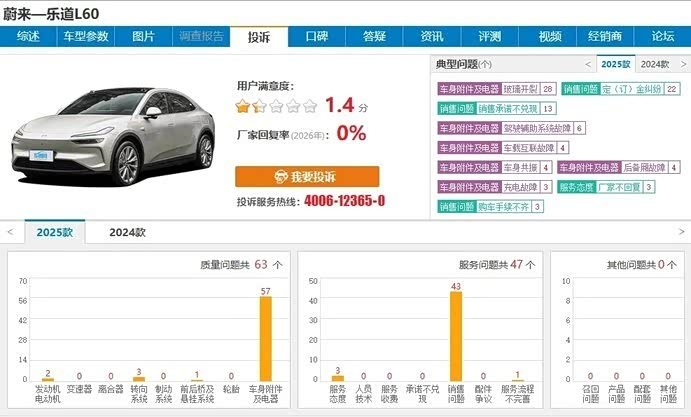Click the 典型问题 panel heading
Image resolution: width=691 pixels, height=417 pixels.
(464, 64)
